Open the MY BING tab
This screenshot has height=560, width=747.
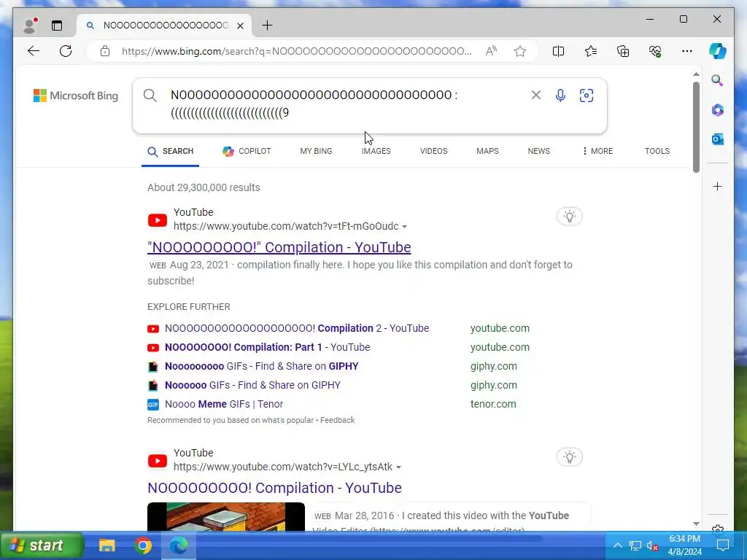(316, 151)
